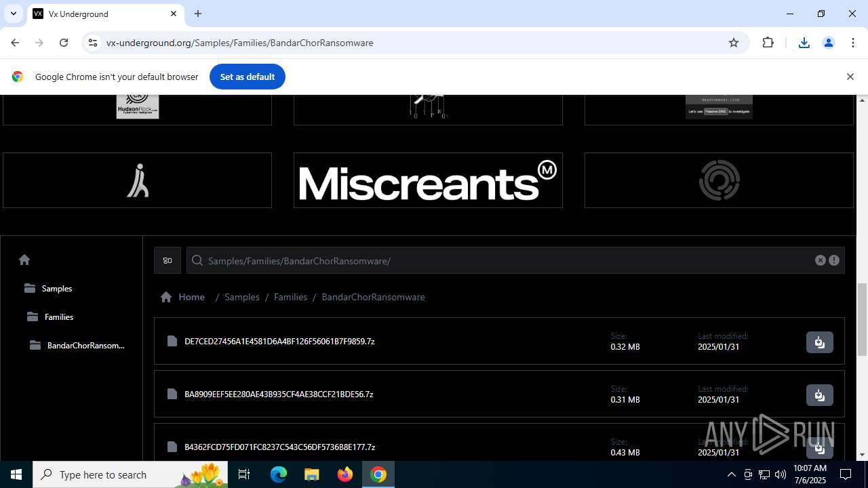Image resolution: width=868 pixels, height=488 pixels.
Task: Open File Explorer from taskbar
Action: coord(311,474)
